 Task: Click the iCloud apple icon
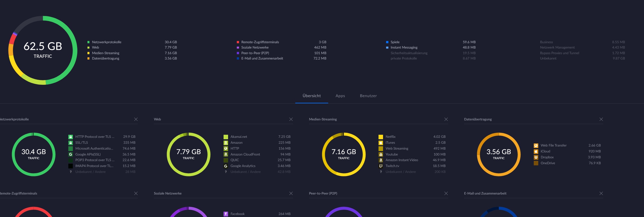[536, 151]
